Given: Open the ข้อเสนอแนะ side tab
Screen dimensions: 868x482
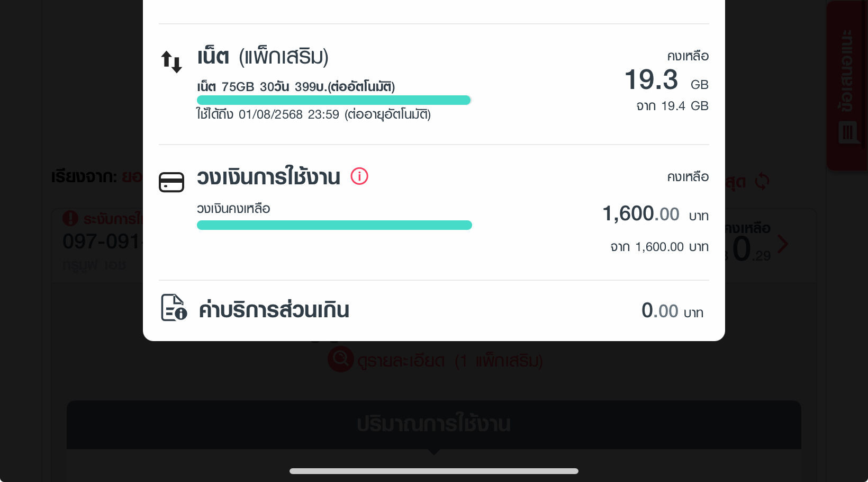Looking at the screenshot, I should coord(847,85).
